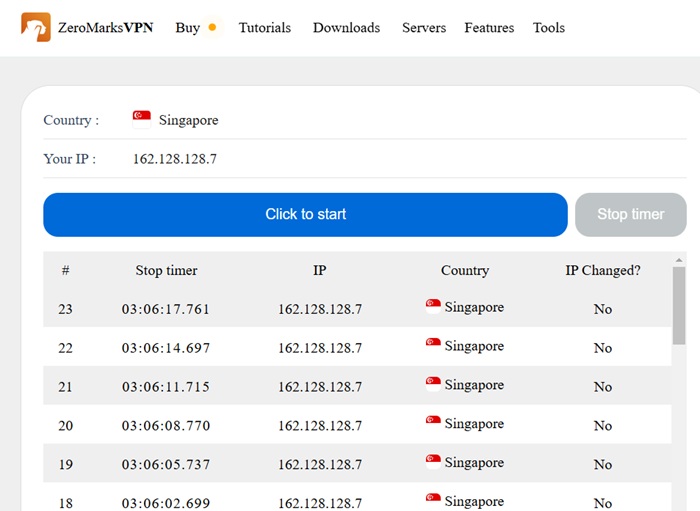Image resolution: width=700 pixels, height=511 pixels.
Task: Click the # column header
Action: point(66,270)
